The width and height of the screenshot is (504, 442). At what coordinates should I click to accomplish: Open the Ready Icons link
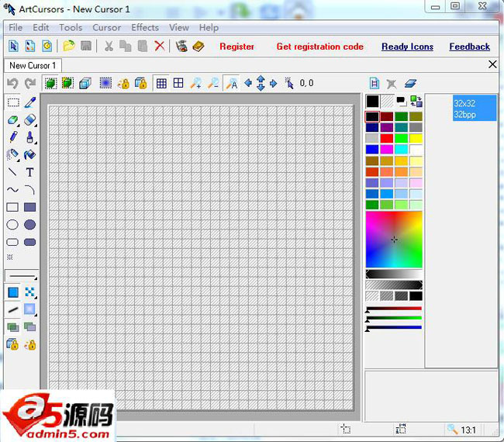[x=407, y=47]
